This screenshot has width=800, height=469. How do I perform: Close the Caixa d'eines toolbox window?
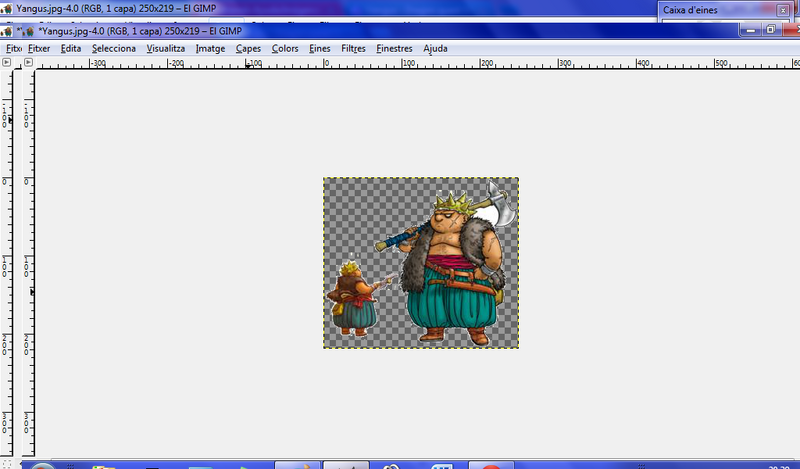[x=783, y=10]
